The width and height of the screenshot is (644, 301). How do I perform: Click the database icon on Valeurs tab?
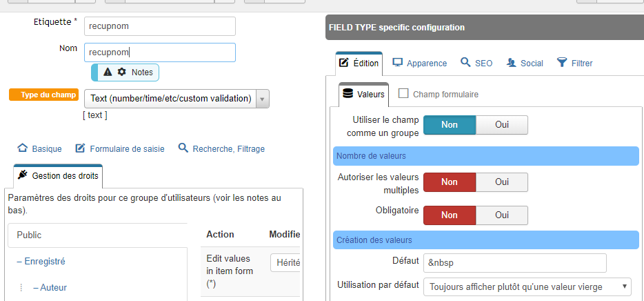348,94
